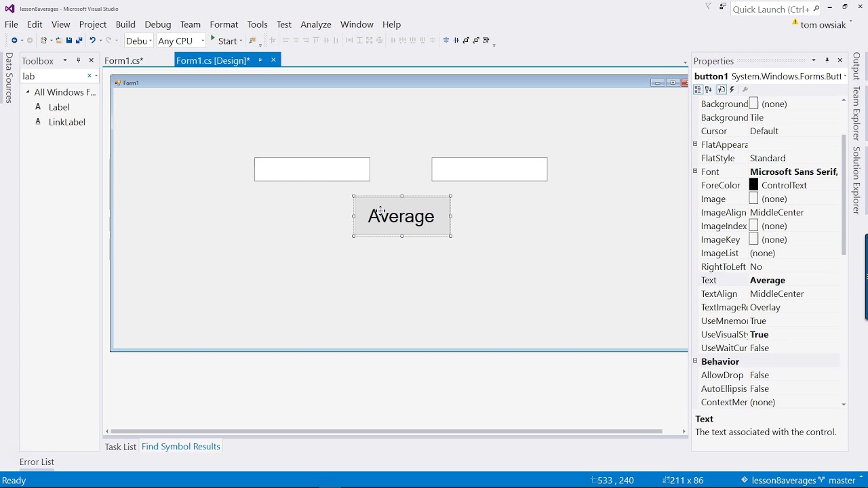Select the LinkLabel toolbox item
The image size is (868, 488).
click(66, 122)
